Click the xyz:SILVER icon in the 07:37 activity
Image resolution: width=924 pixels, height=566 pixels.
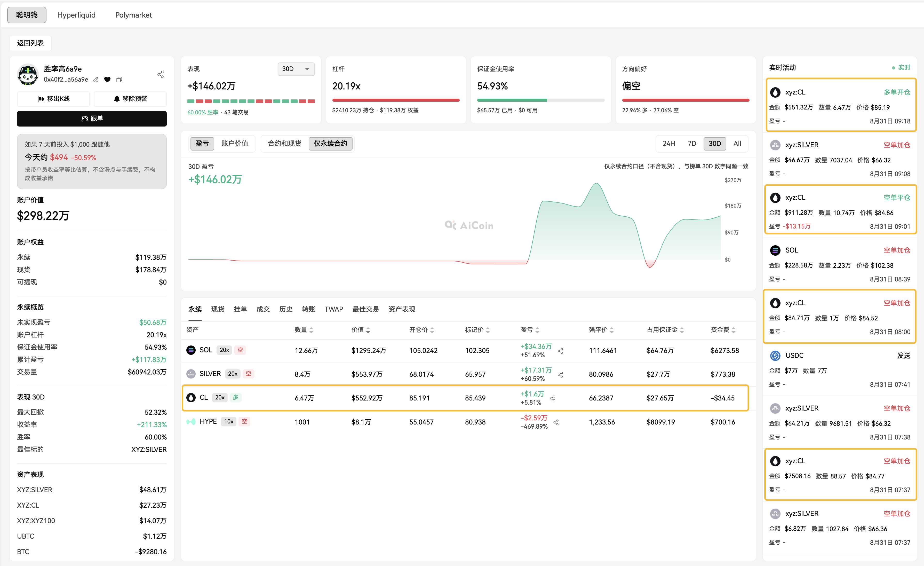click(775, 514)
